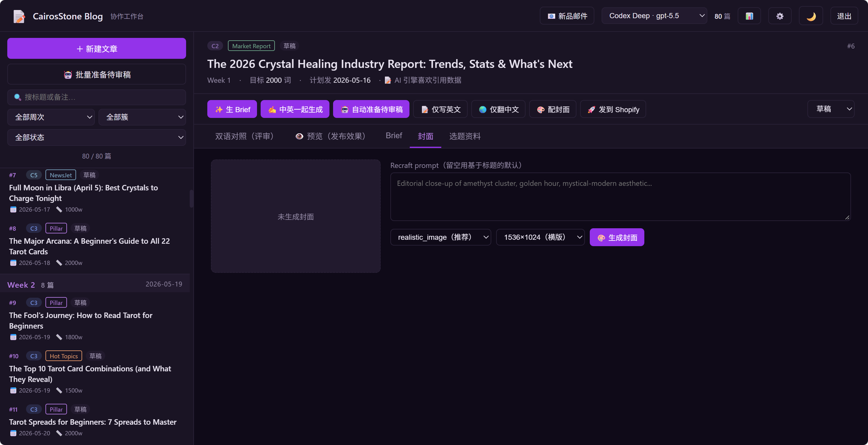Image resolution: width=868 pixels, height=445 pixels.
Task: Click the Hot Topics tag on article #10
Action: 64,356
